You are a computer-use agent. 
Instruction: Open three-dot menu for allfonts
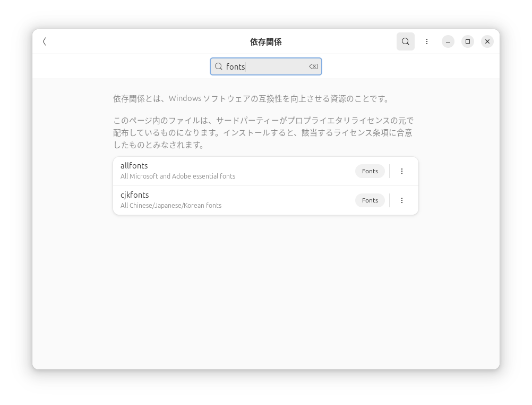coord(402,171)
